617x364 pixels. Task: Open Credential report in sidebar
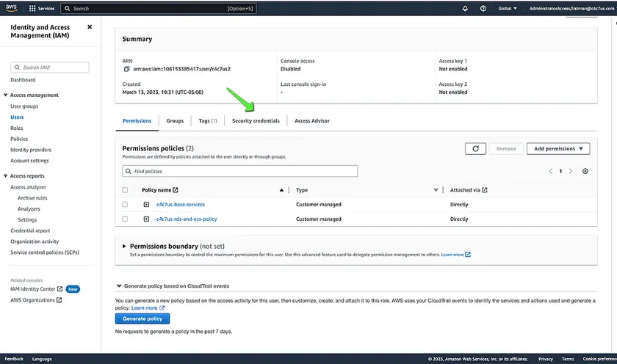tap(30, 230)
